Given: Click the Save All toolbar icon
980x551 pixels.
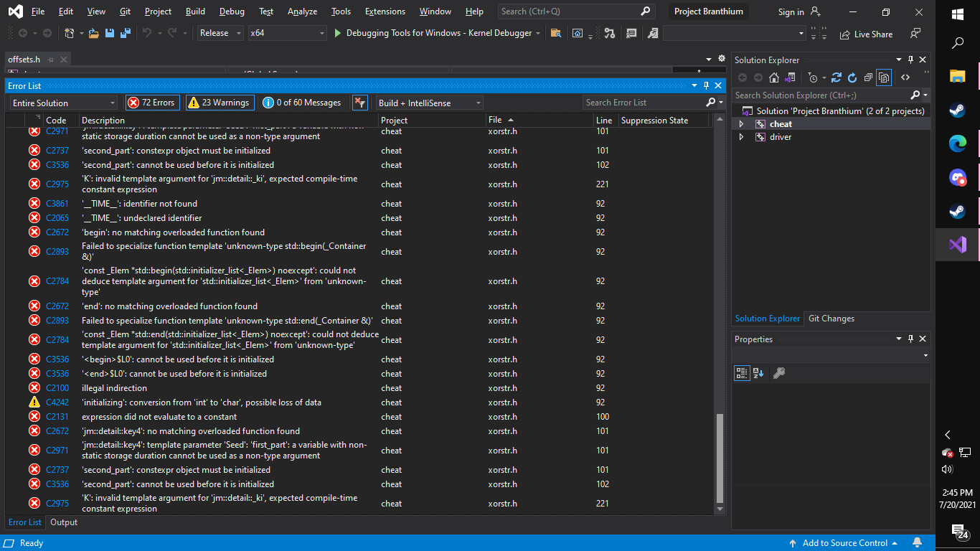Looking at the screenshot, I should pos(126,33).
